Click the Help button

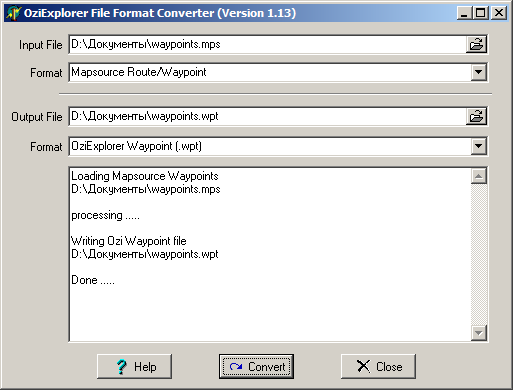[135, 367]
